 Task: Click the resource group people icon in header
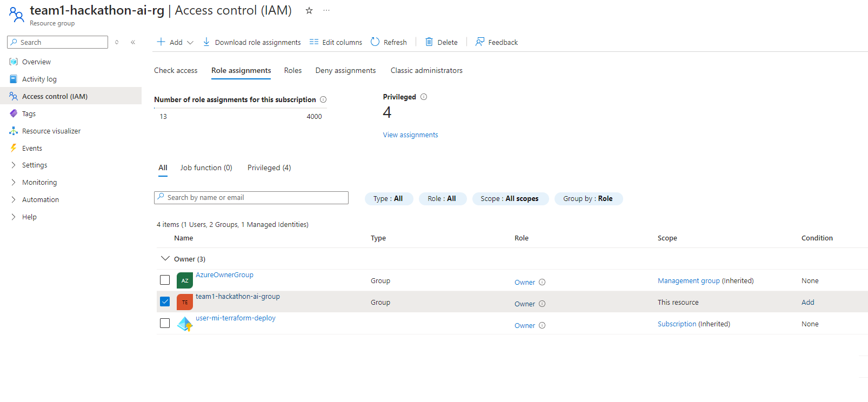coord(17,15)
